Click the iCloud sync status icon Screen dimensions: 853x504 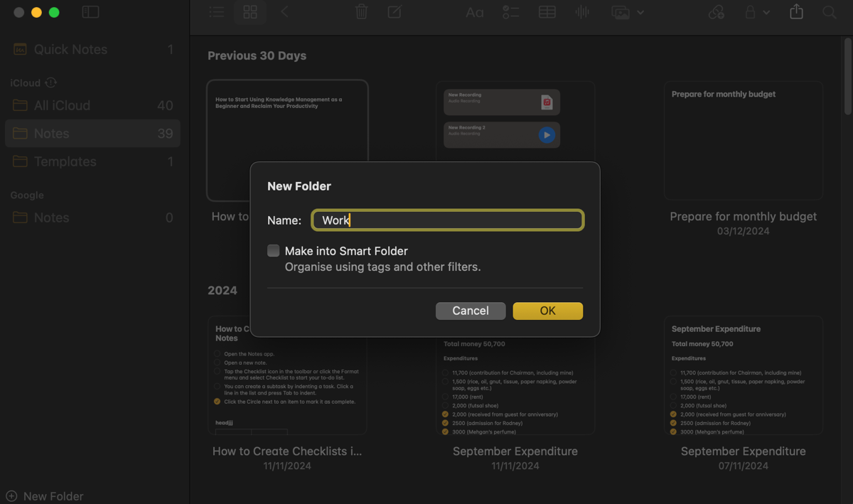(51, 82)
